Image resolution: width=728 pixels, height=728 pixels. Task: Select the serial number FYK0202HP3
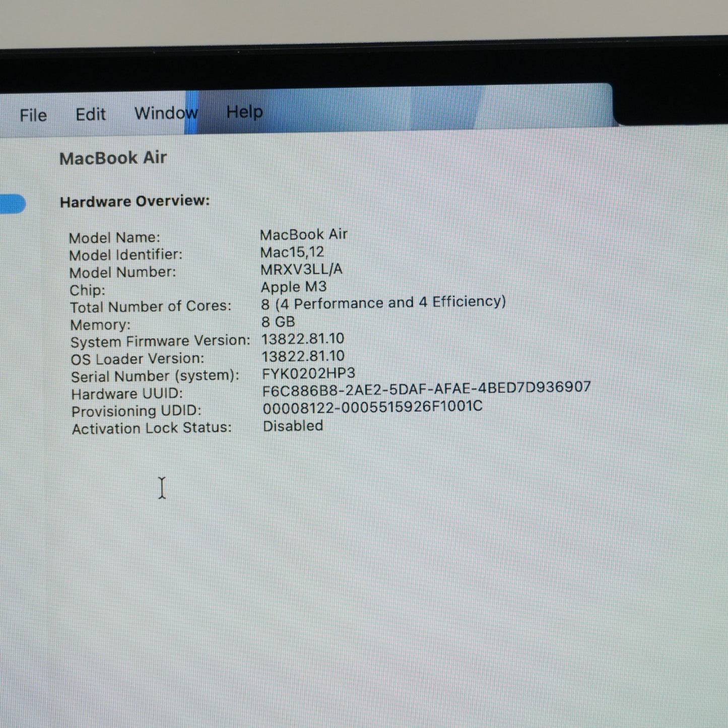click(x=309, y=374)
